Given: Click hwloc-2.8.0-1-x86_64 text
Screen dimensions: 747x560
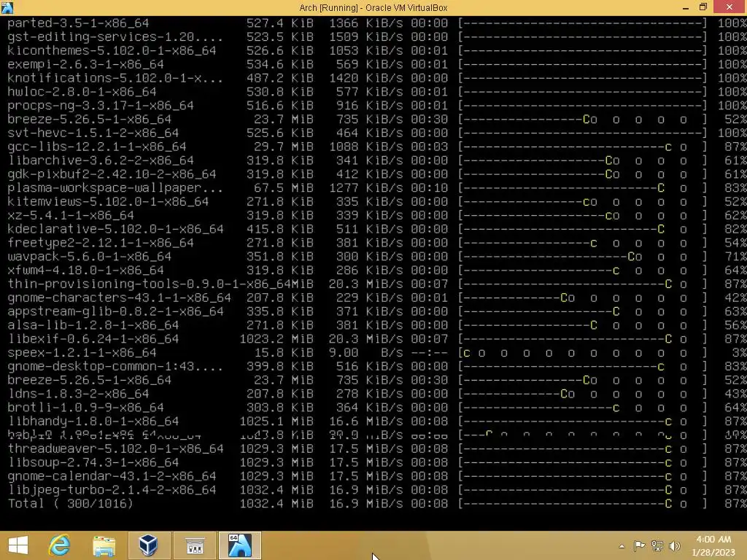Looking at the screenshot, I should (82, 91).
